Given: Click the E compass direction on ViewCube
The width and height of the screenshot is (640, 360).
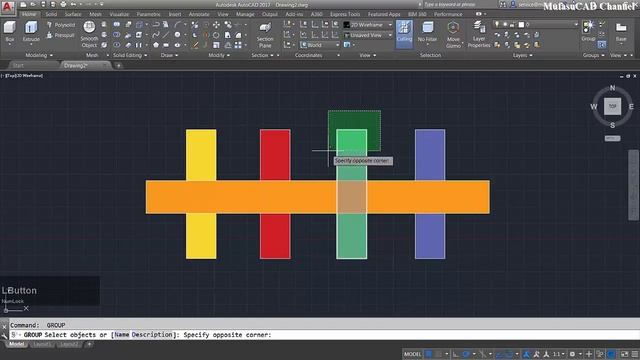Looking at the screenshot, I should tap(631, 107).
